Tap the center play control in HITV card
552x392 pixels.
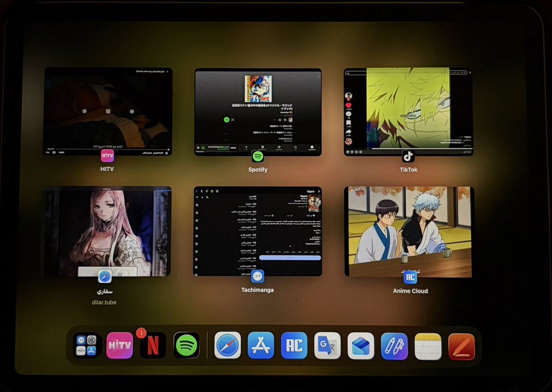108,111
